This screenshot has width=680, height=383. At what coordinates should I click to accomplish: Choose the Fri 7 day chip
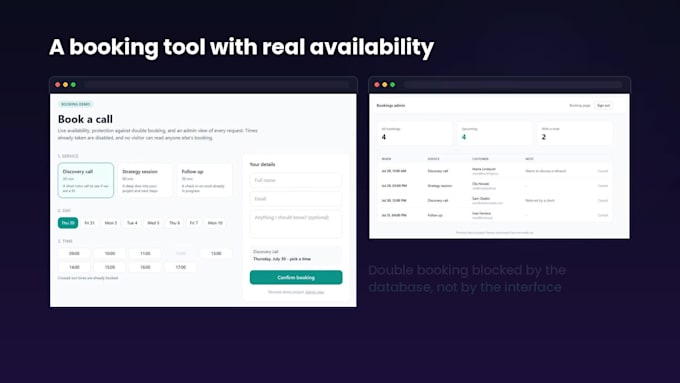(x=193, y=223)
